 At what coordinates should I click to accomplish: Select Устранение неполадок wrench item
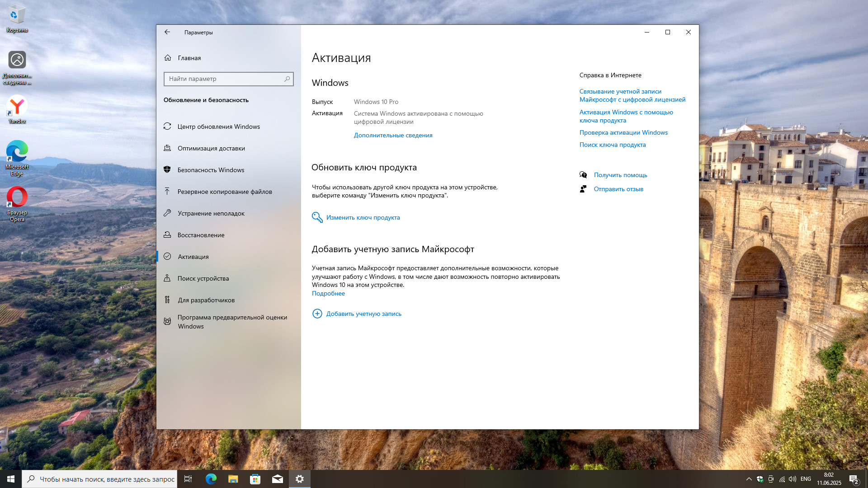[x=211, y=213]
